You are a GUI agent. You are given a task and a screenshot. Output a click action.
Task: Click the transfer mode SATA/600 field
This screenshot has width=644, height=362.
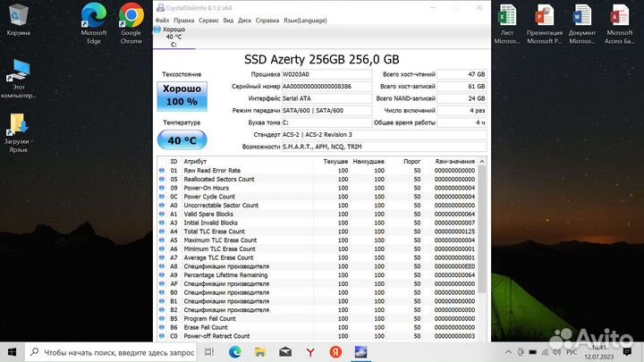tap(326, 111)
